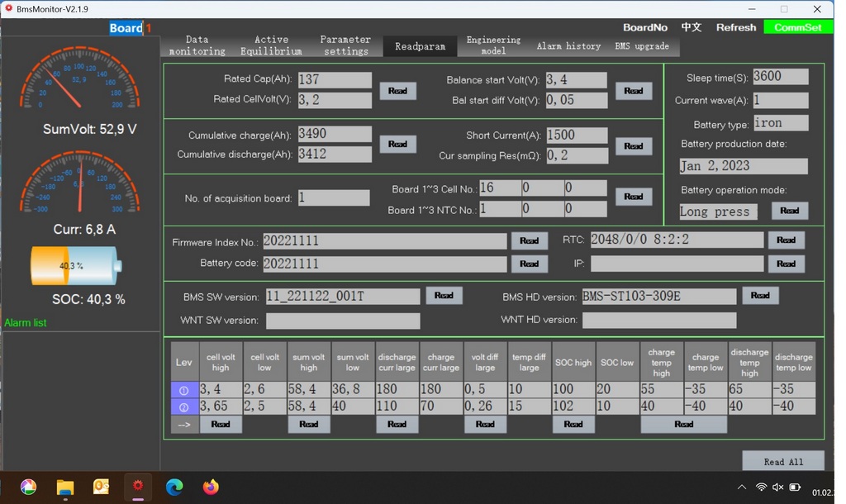Image resolution: width=846 pixels, height=504 pixels.
Task: Switch to the Data monitoring tab
Action: (x=197, y=45)
